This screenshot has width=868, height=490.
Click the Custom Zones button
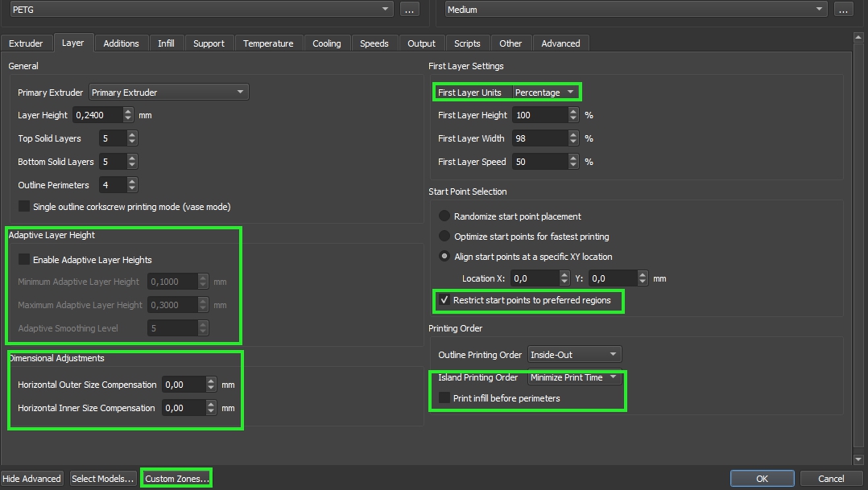(x=176, y=479)
